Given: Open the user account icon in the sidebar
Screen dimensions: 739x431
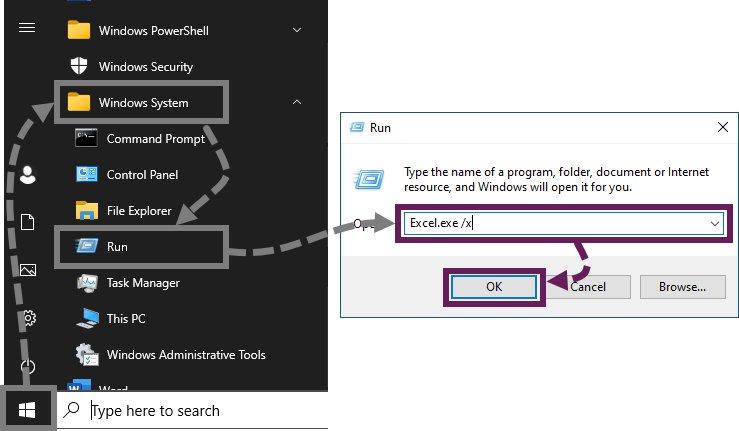Looking at the screenshot, I should tap(28, 175).
